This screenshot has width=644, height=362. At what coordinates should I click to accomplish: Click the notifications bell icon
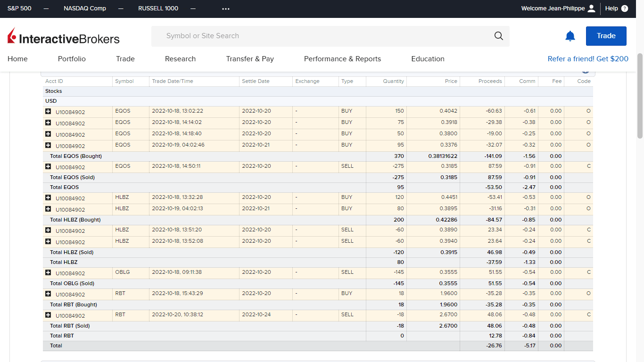click(570, 36)
